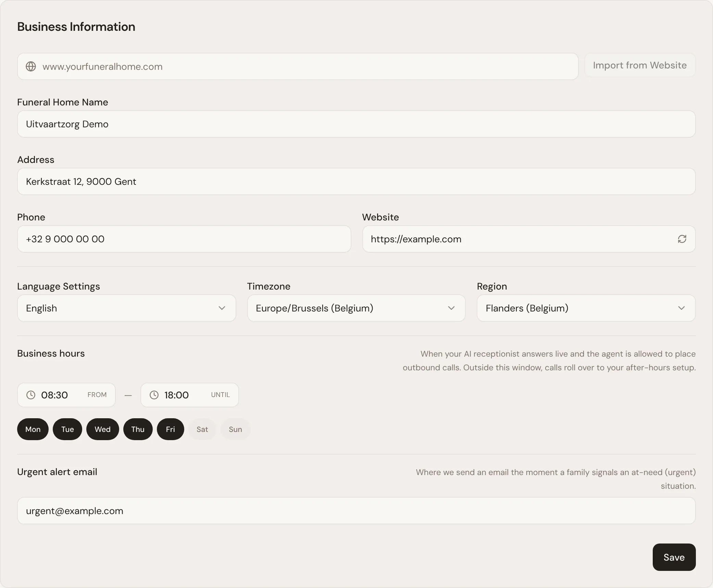Enable Sat as a business day
713x588 pixels.
point(202,429)
